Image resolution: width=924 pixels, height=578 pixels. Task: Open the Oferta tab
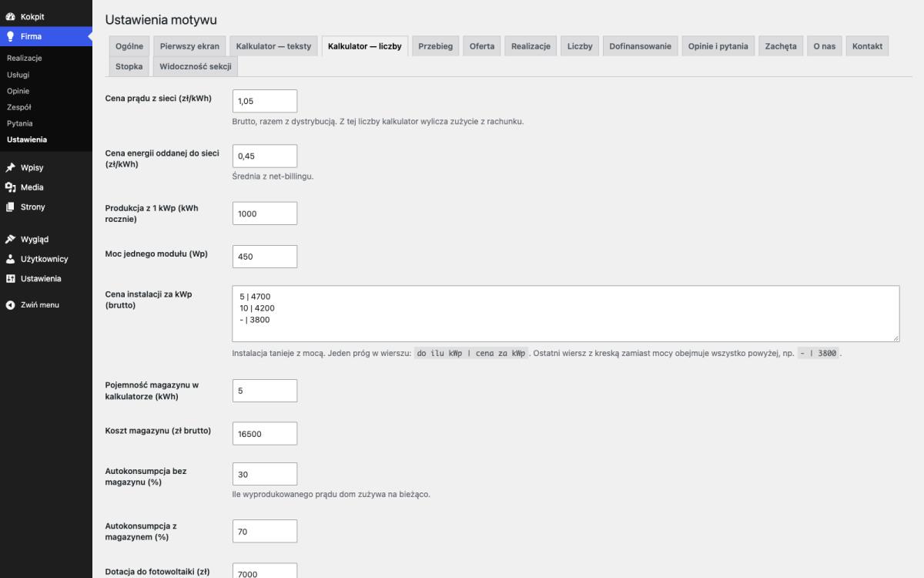tap(482, 46)
